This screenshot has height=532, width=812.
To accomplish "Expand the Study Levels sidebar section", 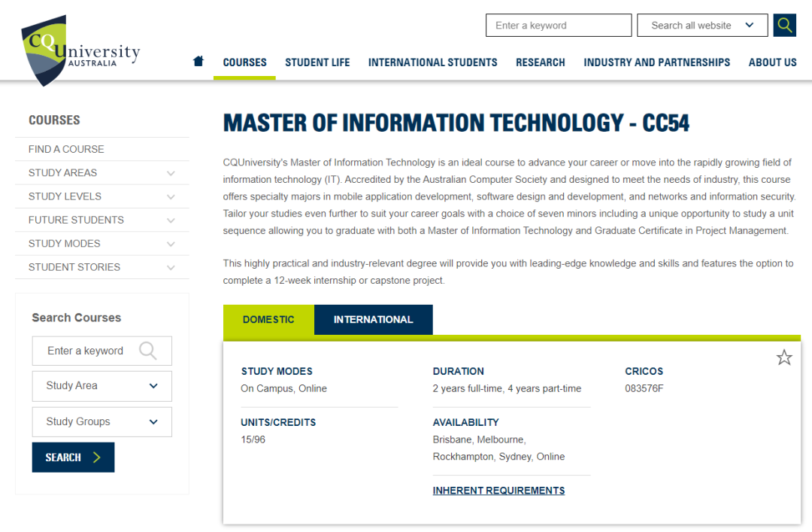I will click(x=171, y=197).
